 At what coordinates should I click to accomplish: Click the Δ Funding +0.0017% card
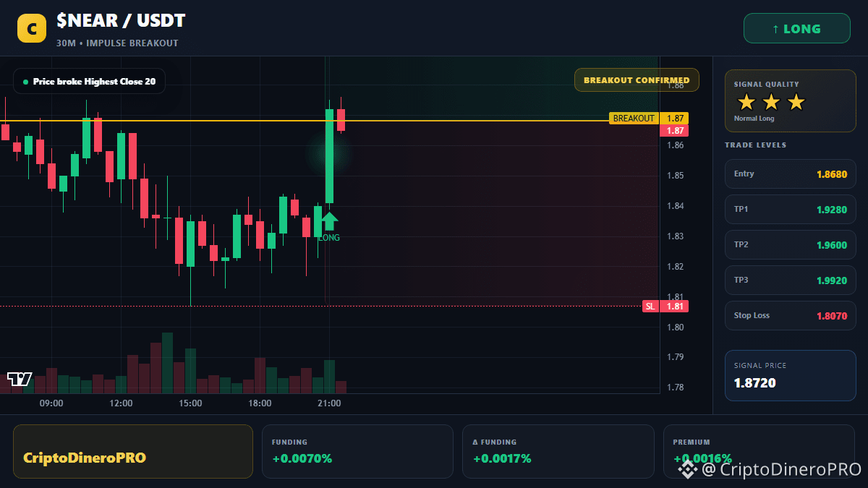pos(558,451)
